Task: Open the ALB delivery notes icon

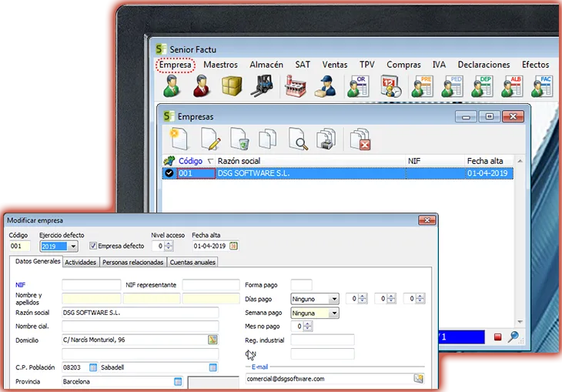Action: tap(512, 86)
